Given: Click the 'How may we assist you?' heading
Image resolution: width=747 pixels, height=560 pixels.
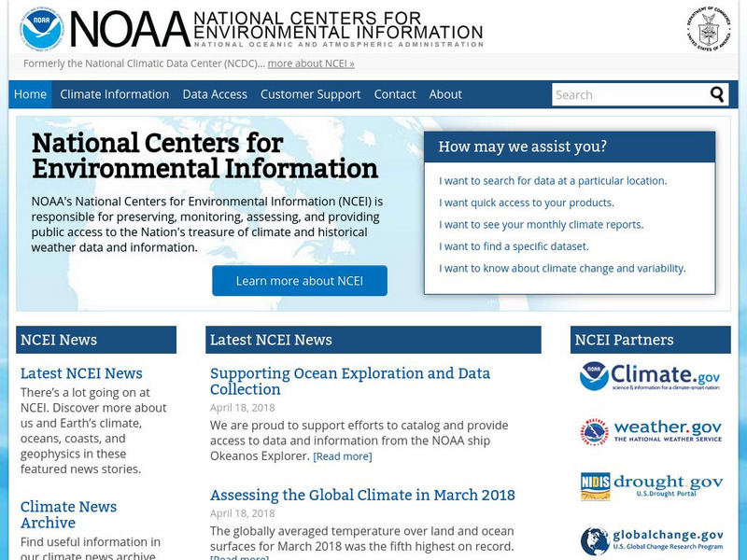Looking at the screenshot, I should tap(523, 147).
